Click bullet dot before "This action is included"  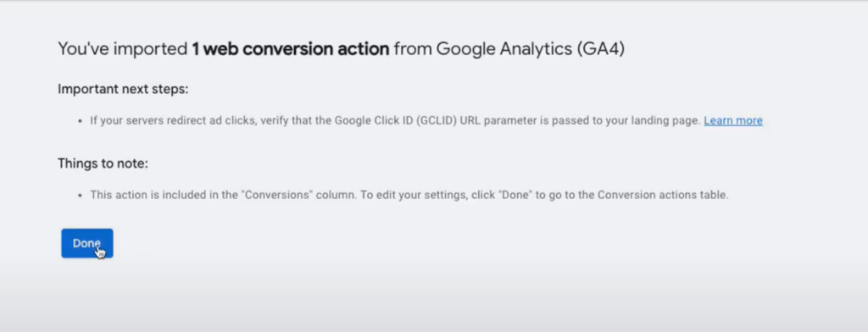[x=81, y=196]
